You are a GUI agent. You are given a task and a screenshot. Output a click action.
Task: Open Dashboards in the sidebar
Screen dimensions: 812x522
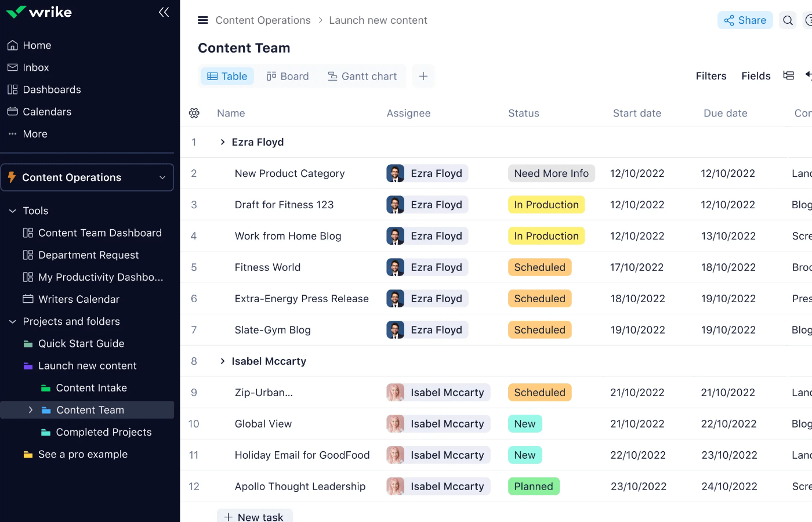52,89
